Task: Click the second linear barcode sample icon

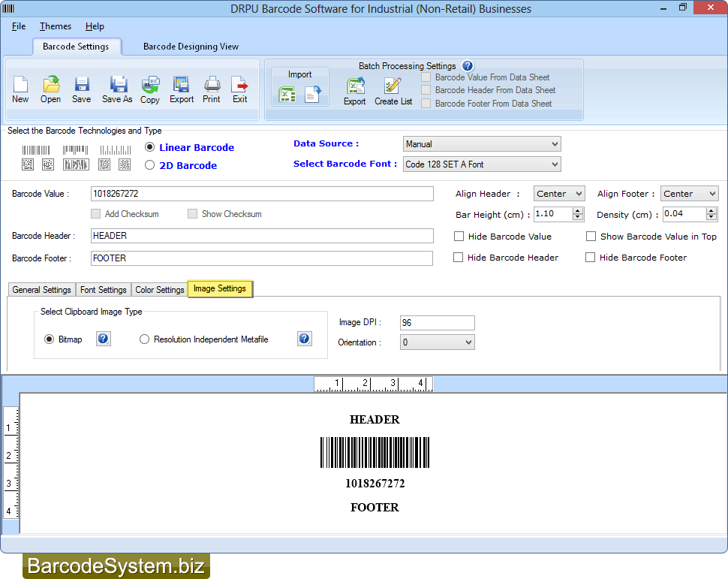Action: pyautogui.click(x=75, y=150)
